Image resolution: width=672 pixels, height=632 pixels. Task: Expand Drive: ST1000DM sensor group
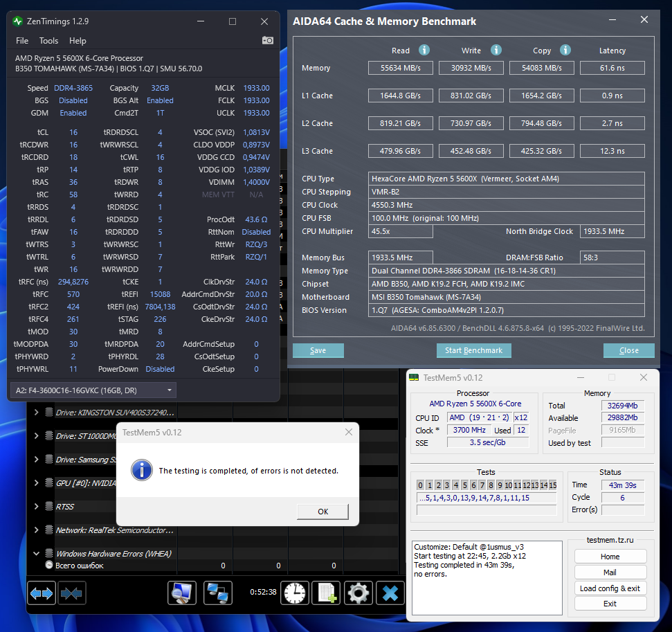(x=37, y=436)
